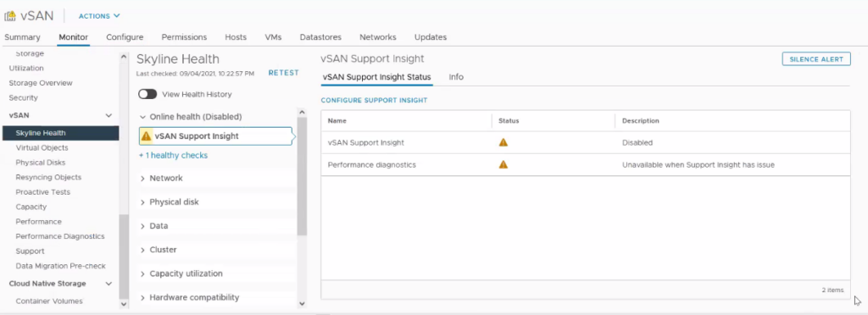Click the sidebar scroll up arrow
The width and height of the screenshot is (868, 315).
coord(124,57)
